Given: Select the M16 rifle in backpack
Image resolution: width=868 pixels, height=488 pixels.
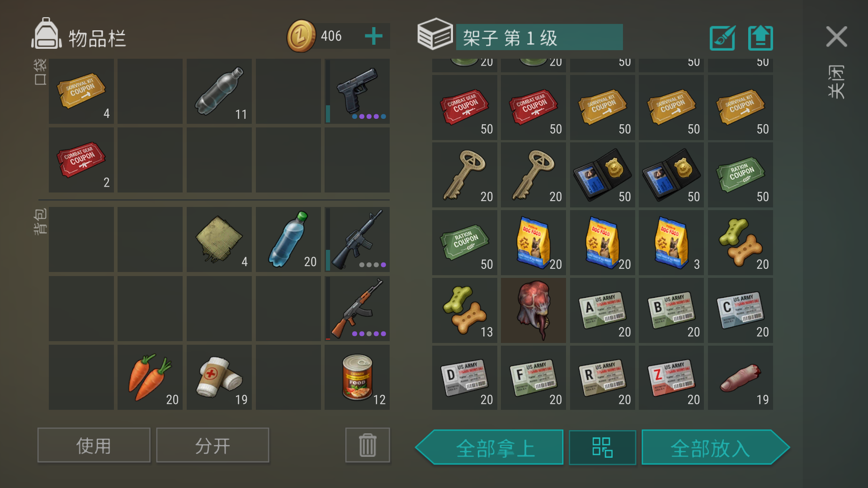Looking at the screenshot, I should click(357, 239).
